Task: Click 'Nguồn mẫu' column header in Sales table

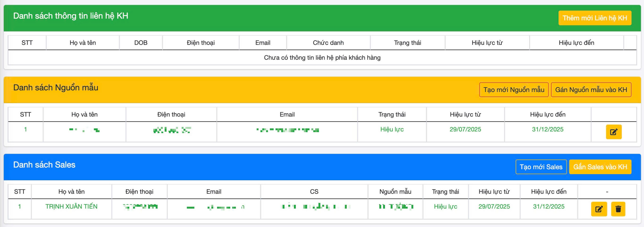Action: (395, 192)
